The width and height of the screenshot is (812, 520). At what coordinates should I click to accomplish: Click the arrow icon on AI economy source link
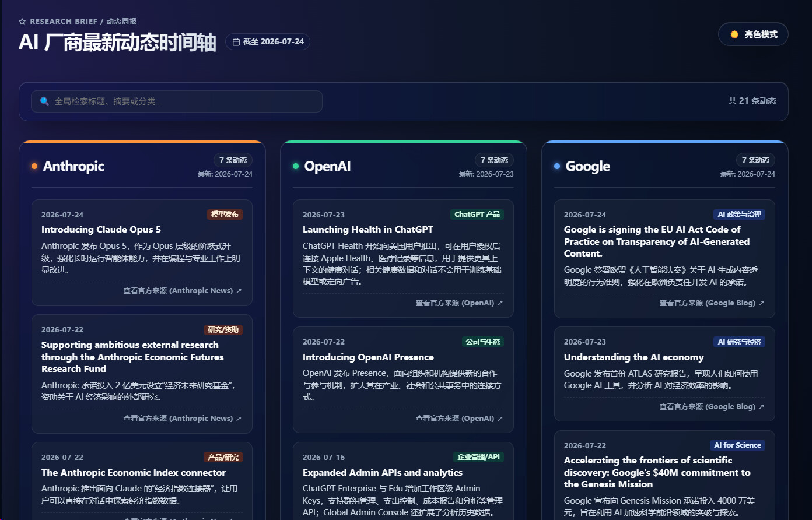click(761, 407)
